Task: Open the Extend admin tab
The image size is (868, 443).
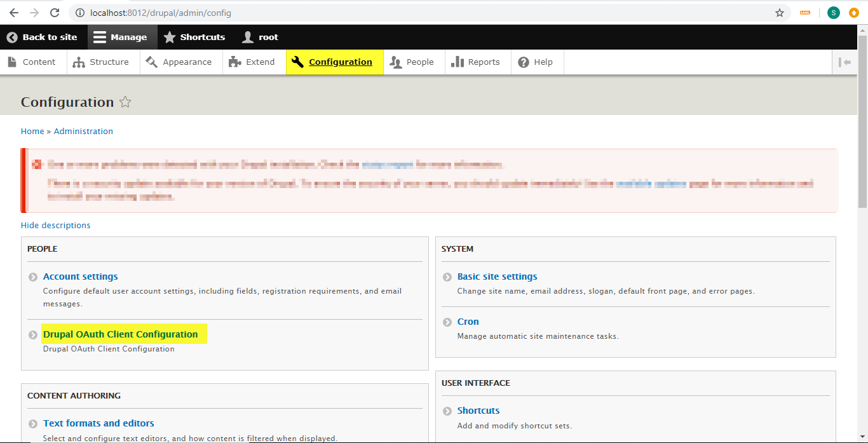Action: coord(252,62)
